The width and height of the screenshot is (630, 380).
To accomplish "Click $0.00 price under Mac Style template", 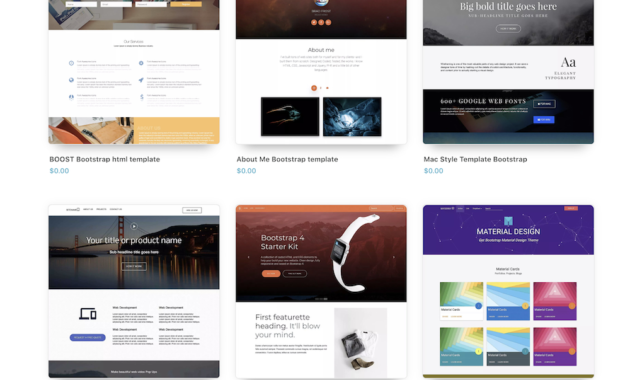I will click(434, 171).
